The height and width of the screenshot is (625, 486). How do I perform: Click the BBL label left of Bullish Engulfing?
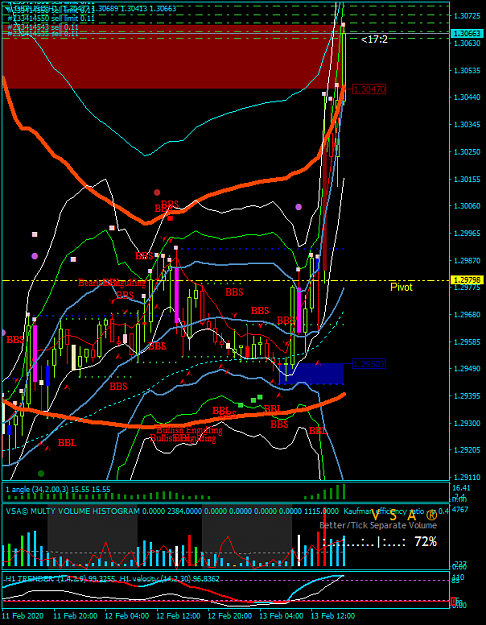click(67, 442)
